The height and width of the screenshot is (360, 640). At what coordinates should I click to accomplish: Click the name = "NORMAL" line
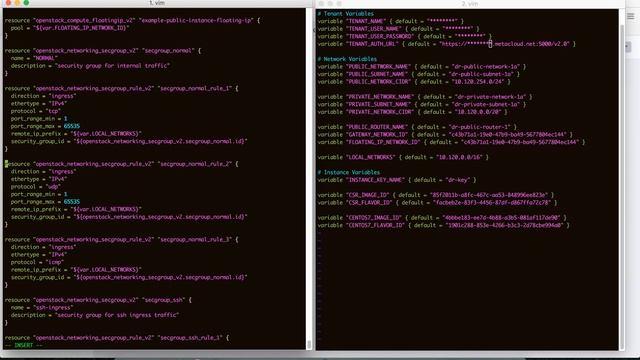(34, 58)
